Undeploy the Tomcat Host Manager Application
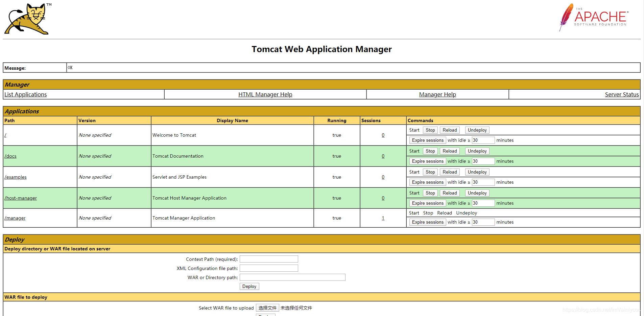The image size is (644, 316). (x=477, y=193)
